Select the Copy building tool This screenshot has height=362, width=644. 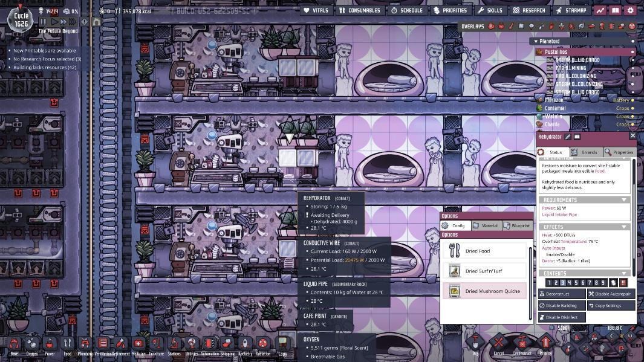(282, 343)
